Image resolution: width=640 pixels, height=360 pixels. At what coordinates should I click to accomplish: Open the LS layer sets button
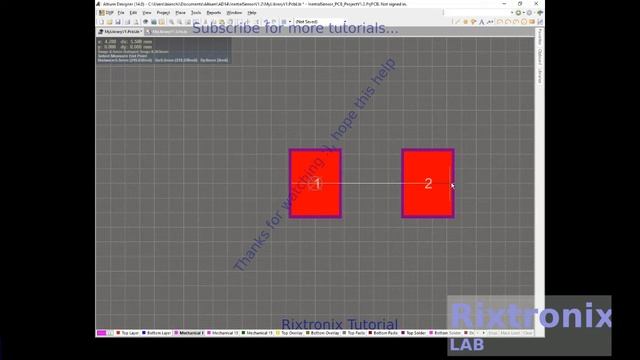tap(110, 333)
